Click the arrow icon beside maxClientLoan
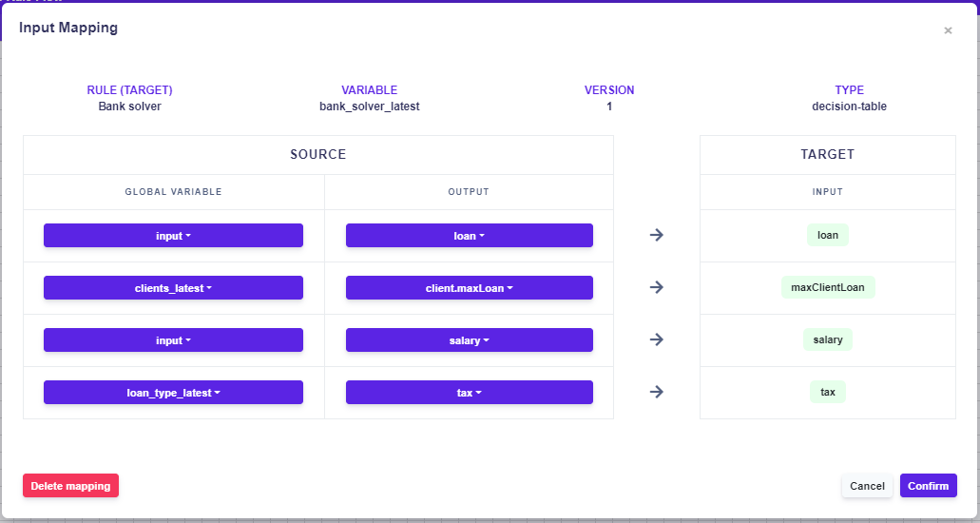Screen dimensions: 980x523 coord(656,287)
